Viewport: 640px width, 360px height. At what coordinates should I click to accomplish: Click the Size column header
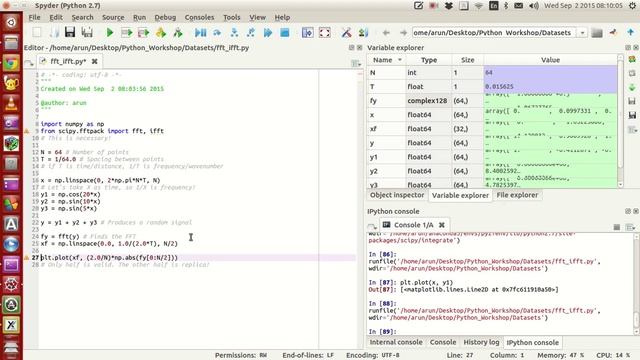pos(467,60)
